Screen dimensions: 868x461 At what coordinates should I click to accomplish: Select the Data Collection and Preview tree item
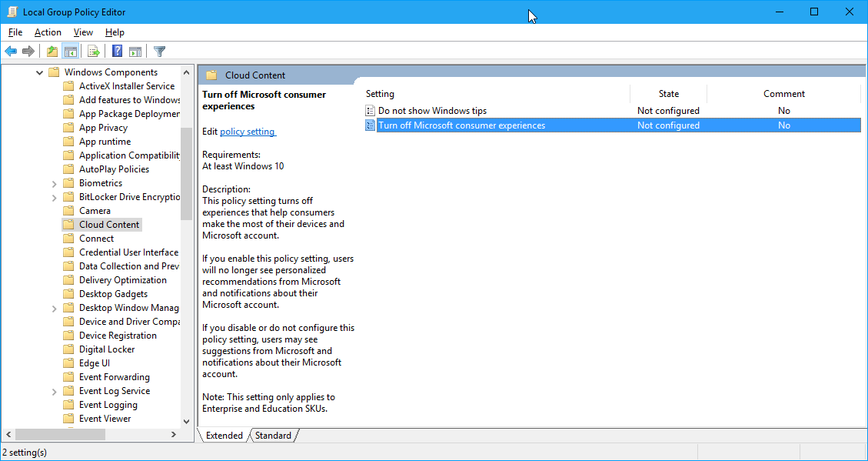(x=129, y=266)
